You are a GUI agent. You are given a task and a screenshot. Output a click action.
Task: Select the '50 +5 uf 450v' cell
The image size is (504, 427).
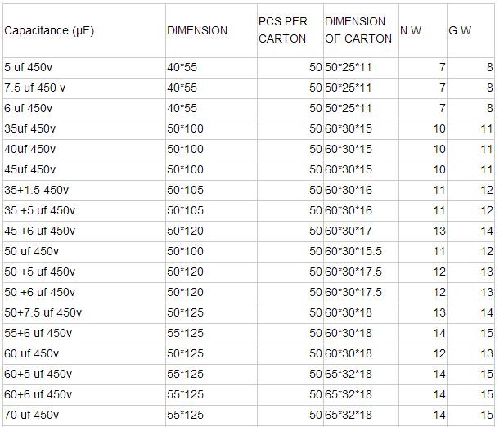point(84,272)
